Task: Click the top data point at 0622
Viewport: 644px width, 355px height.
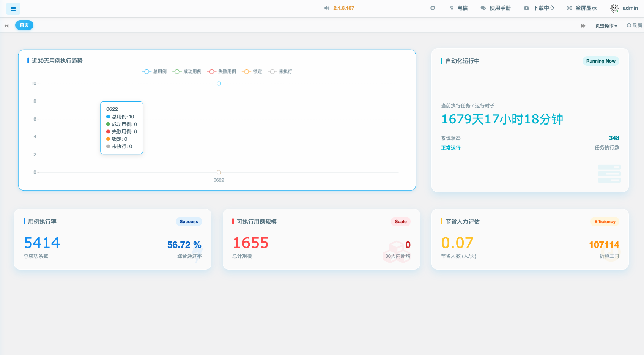Action: coord(219,84)
